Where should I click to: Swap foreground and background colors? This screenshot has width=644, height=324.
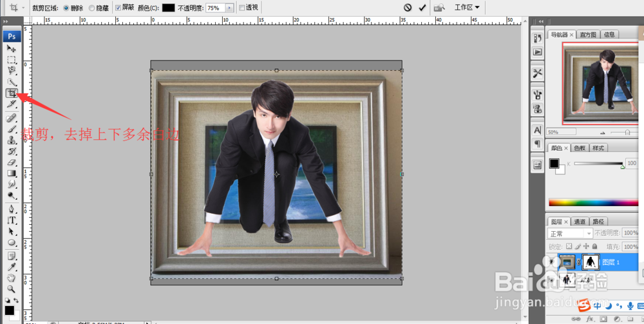[x=15, y=300]
